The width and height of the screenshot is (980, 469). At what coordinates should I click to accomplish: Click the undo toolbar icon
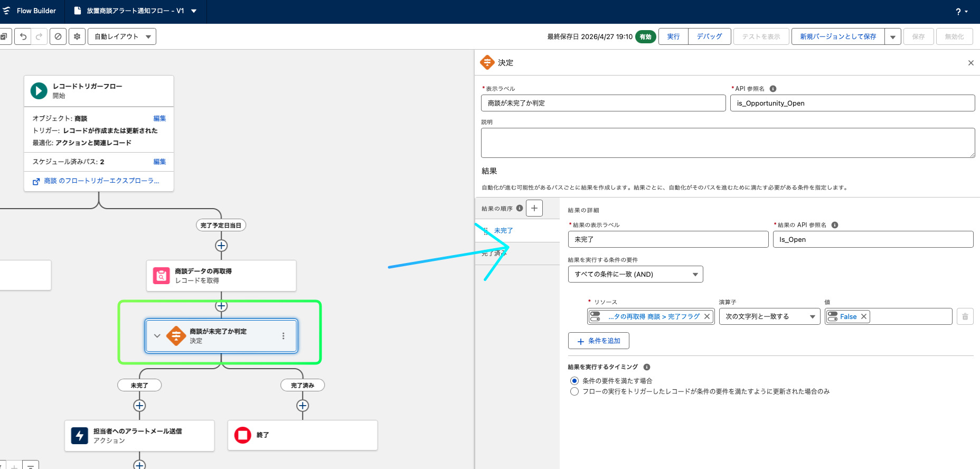pyautogui.click(x=23, y=36)
